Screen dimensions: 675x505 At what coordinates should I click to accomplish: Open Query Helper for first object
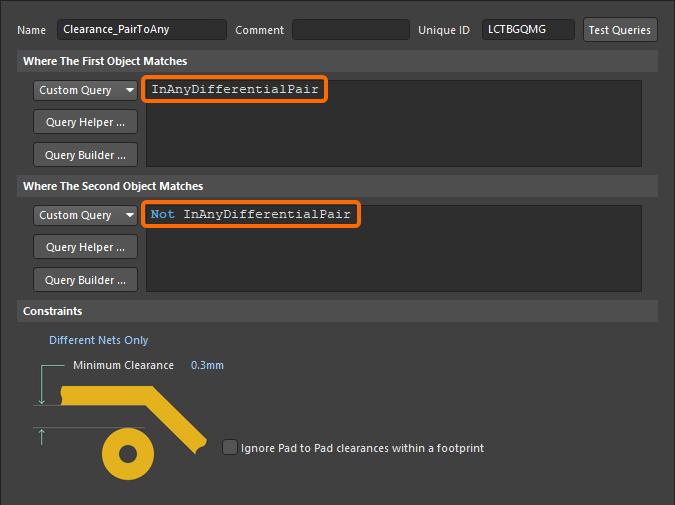tap(85, 123)
